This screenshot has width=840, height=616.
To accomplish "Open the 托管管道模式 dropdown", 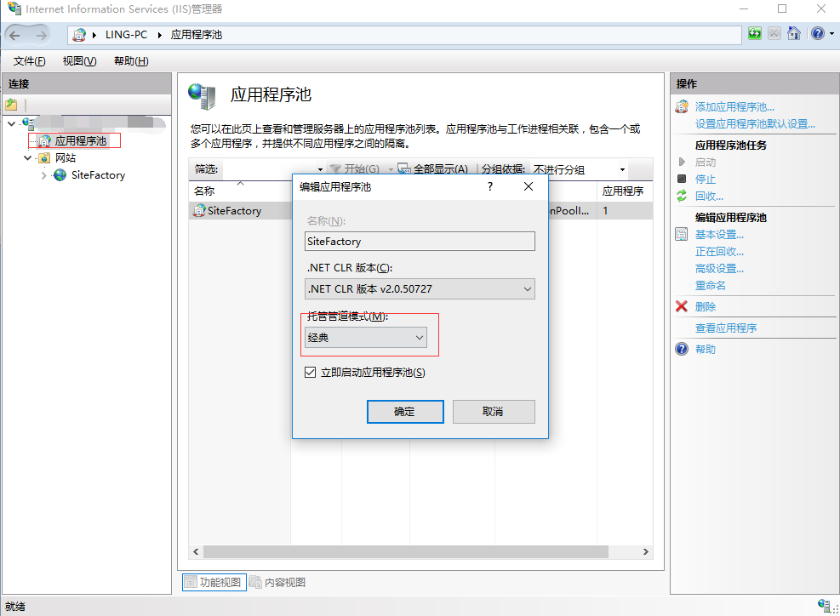I will click(367, 338).
